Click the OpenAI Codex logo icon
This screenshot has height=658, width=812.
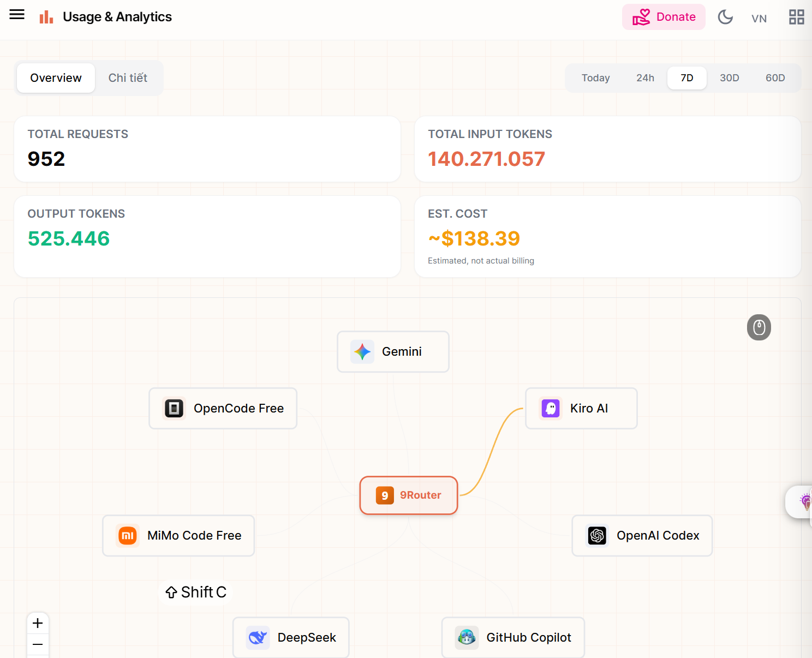pos(597,536)
